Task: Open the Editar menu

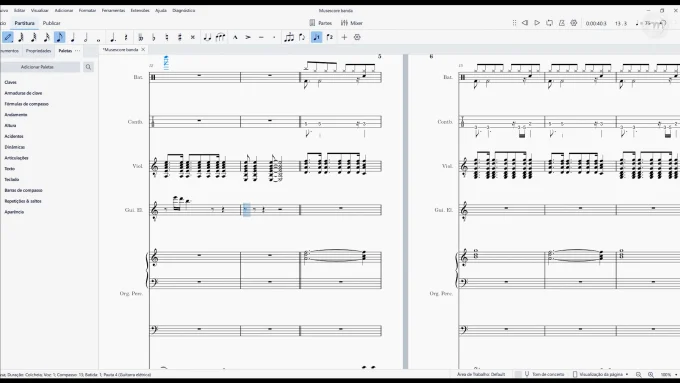Action: click(20, 10)
